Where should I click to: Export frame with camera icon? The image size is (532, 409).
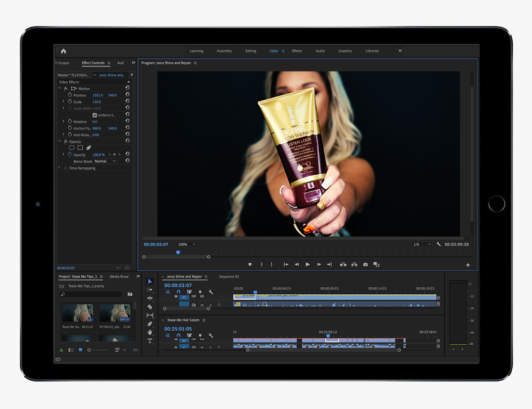366,264
